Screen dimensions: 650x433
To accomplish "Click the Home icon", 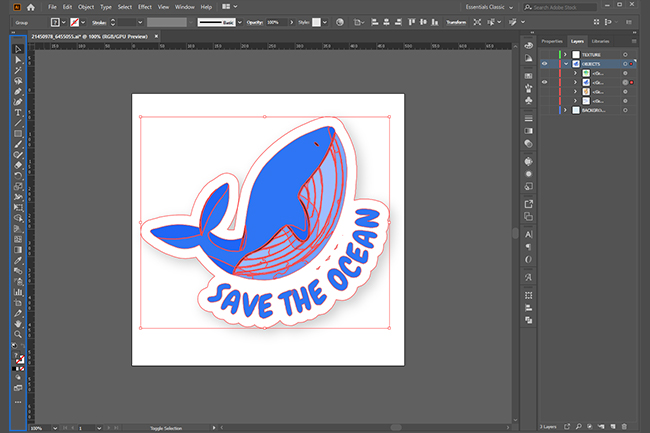I will 31,7.
